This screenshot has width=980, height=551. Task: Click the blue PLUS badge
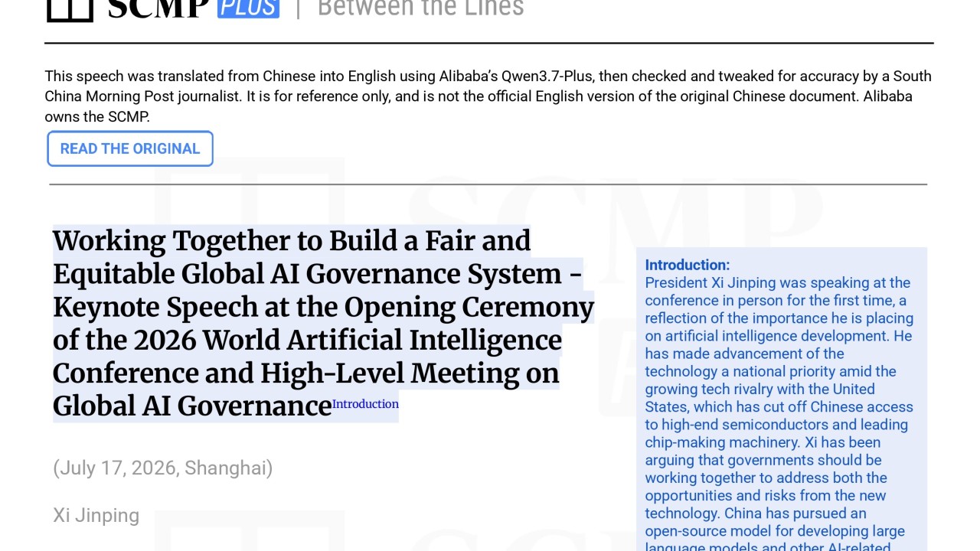(248, 8)
